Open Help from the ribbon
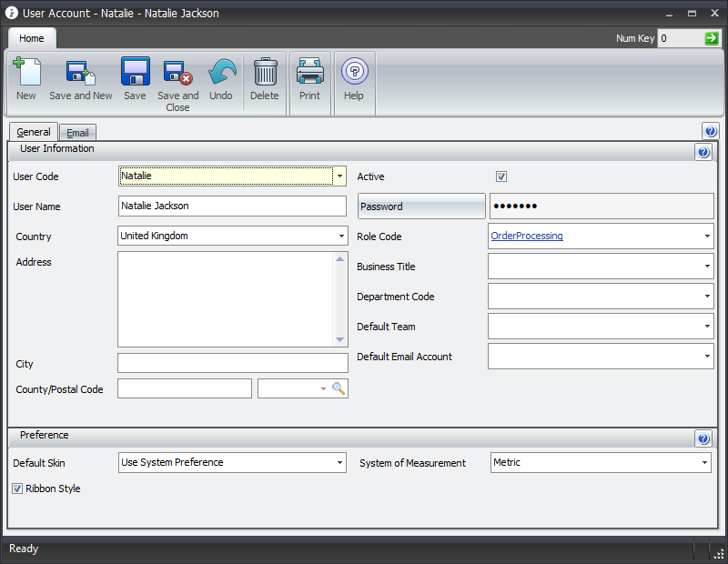728x564 pixels. coord(354,73)
